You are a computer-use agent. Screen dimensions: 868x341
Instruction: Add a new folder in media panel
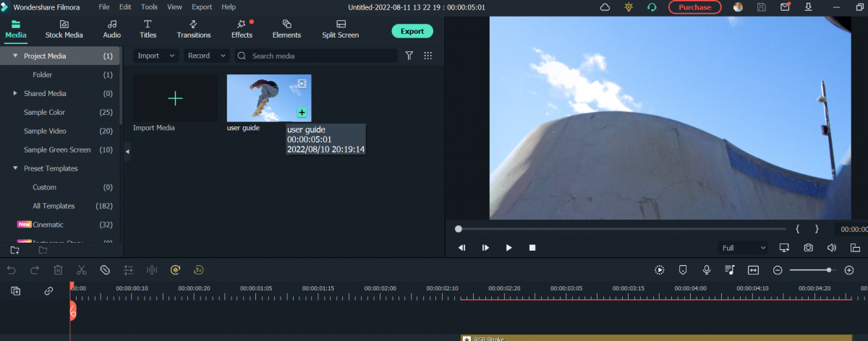[14, 250]
